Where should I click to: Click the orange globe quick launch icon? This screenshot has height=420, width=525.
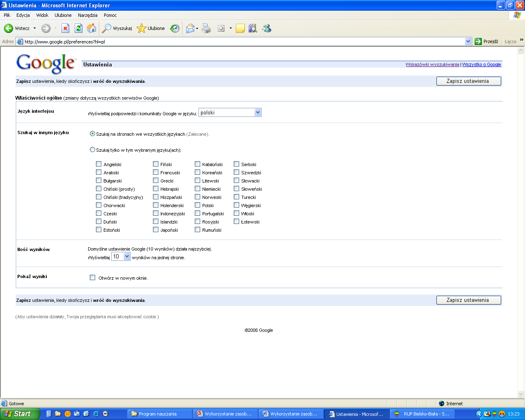67,414
